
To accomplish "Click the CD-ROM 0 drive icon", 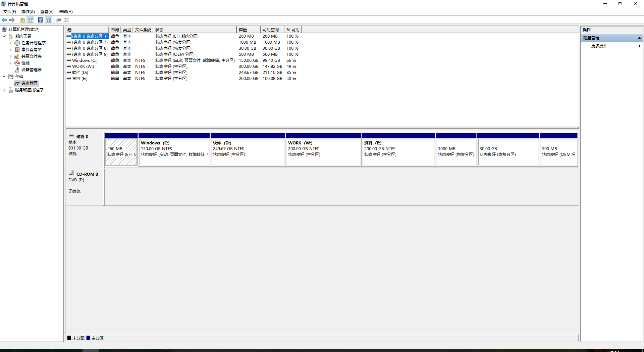I will coord(71,173).
